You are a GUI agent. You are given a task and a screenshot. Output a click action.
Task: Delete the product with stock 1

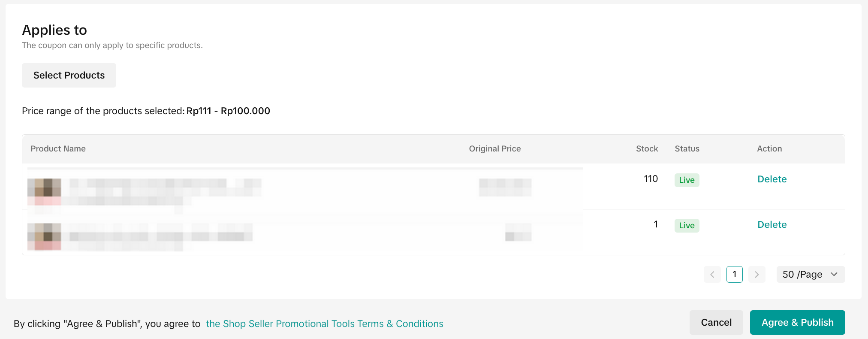click(772, 225)
